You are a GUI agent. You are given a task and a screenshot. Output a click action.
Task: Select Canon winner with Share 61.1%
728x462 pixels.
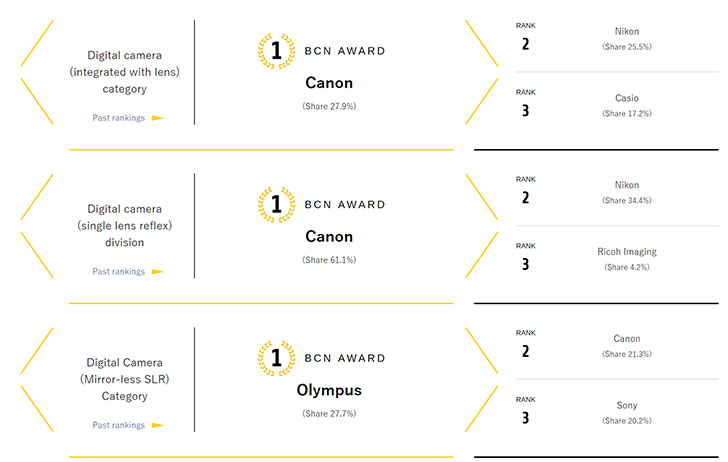(329, 237)
